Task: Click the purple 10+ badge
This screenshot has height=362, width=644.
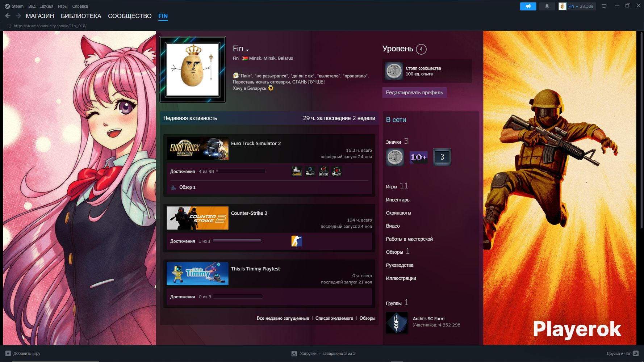Action: (418, 157)
